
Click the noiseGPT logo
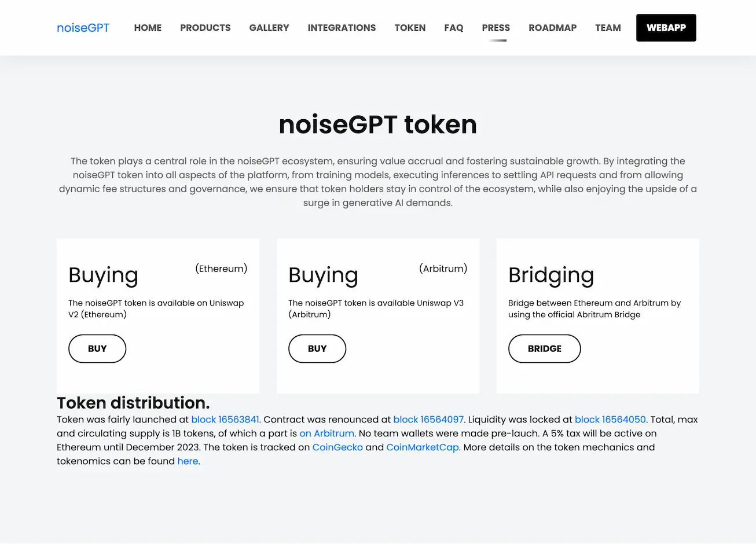click(x=83, y=27)
